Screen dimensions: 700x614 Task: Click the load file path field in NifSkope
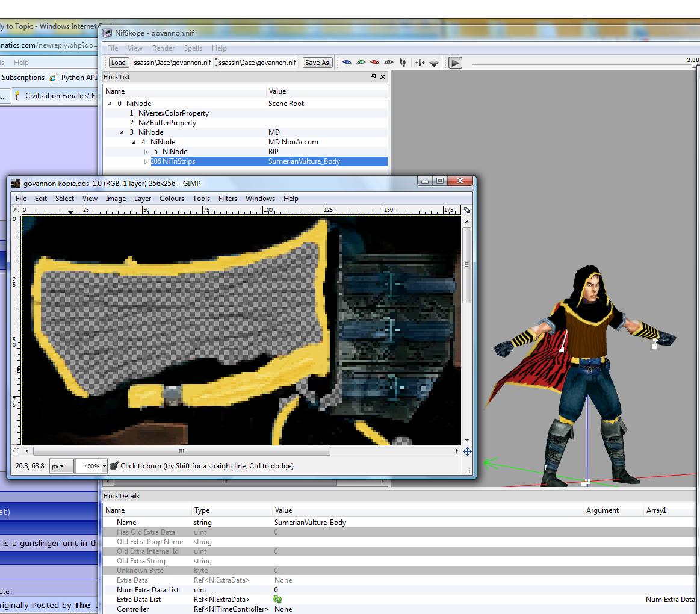click(172, 63)
